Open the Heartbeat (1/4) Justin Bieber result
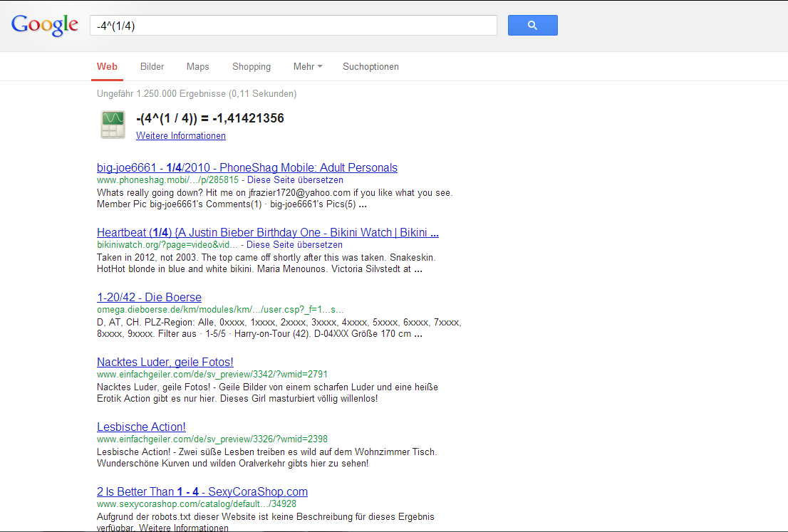 click(268, 233)
